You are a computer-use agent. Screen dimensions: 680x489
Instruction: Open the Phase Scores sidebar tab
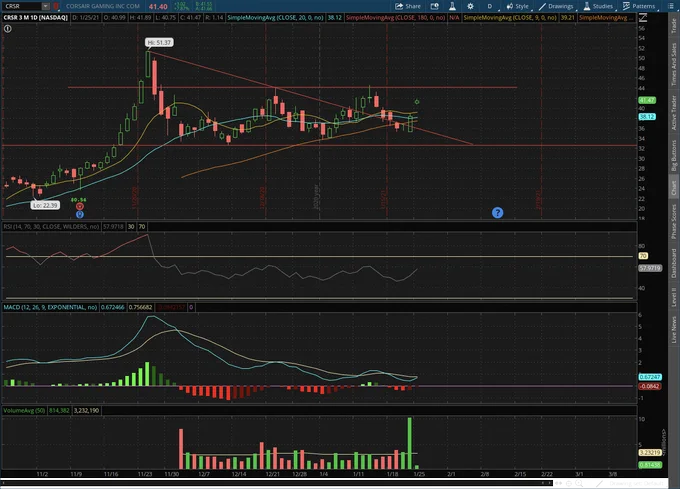pyautogui.click(x=673, y=221)
